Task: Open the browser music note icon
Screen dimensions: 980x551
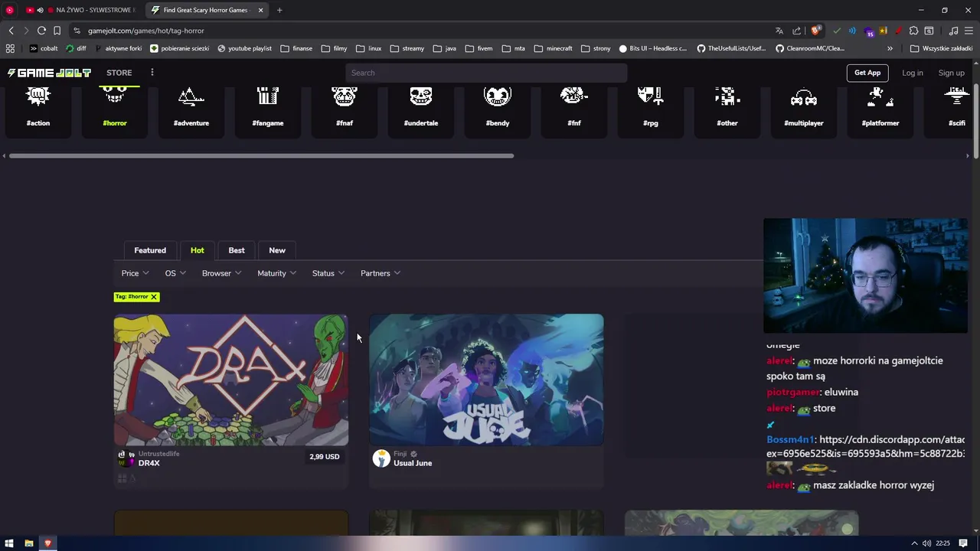Action: click(953, 31)
